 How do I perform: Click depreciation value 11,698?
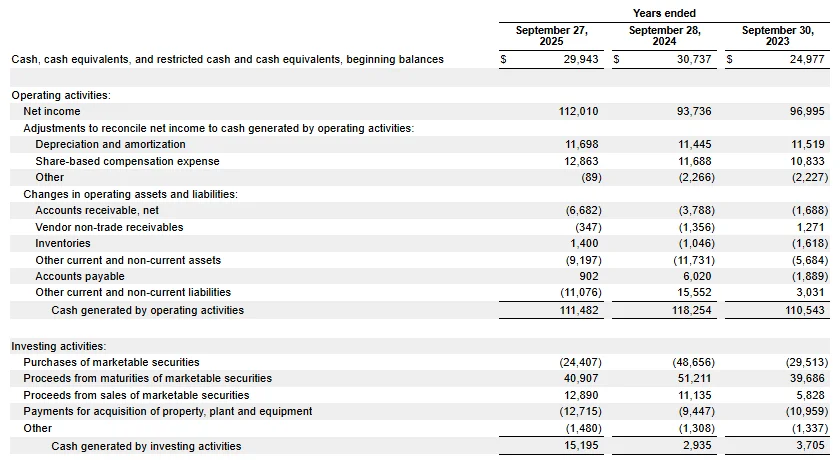[x=581, y=145]
